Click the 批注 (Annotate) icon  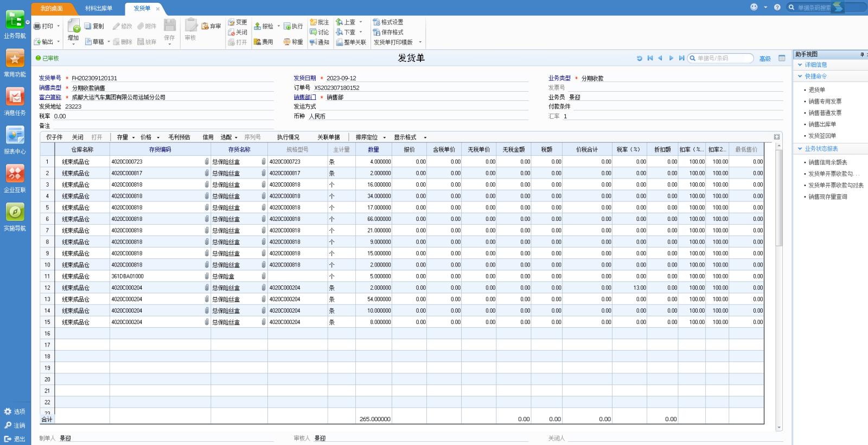coord(314,22)
